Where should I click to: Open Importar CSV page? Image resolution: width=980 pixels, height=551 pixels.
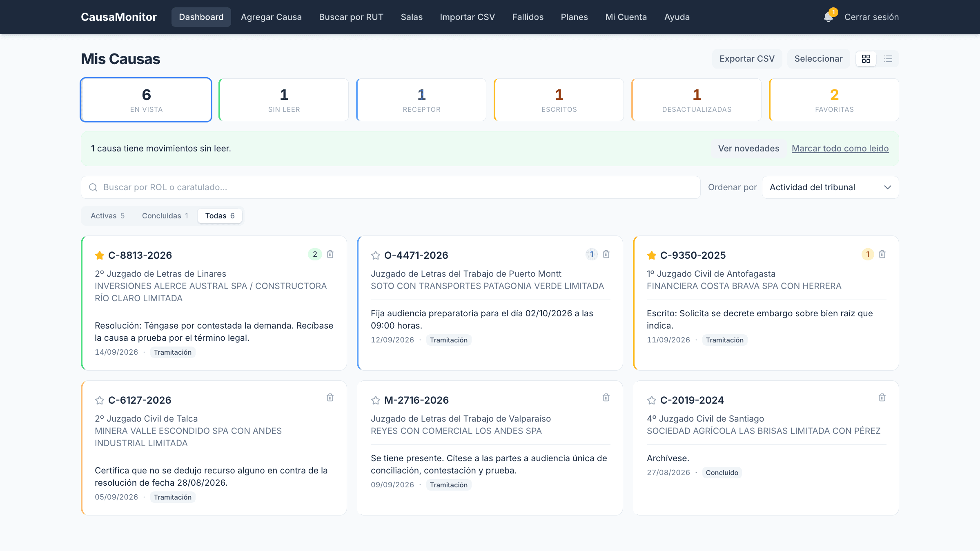tap(467, 17)
